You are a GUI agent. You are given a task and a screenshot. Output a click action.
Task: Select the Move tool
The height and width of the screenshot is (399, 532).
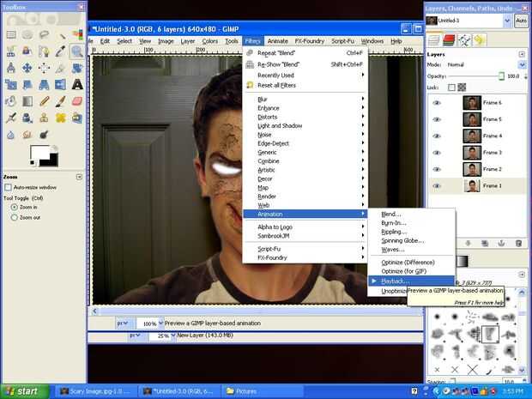tap(27, 68)
